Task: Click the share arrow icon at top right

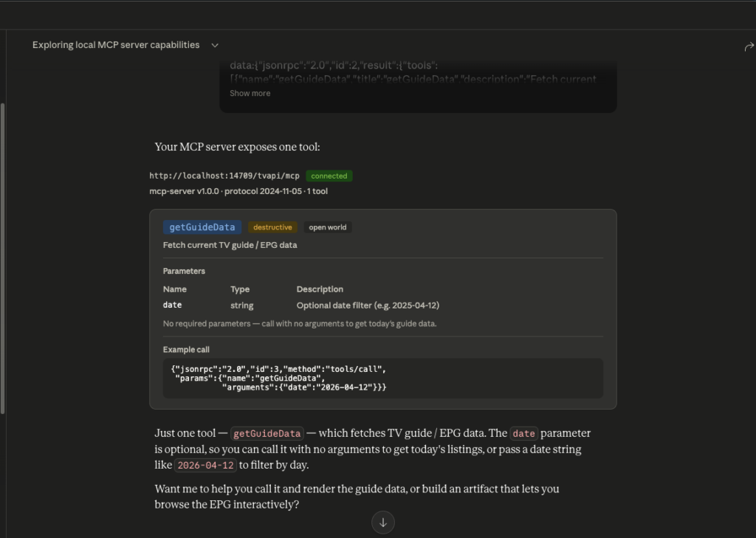Action: tap(748, 46)
